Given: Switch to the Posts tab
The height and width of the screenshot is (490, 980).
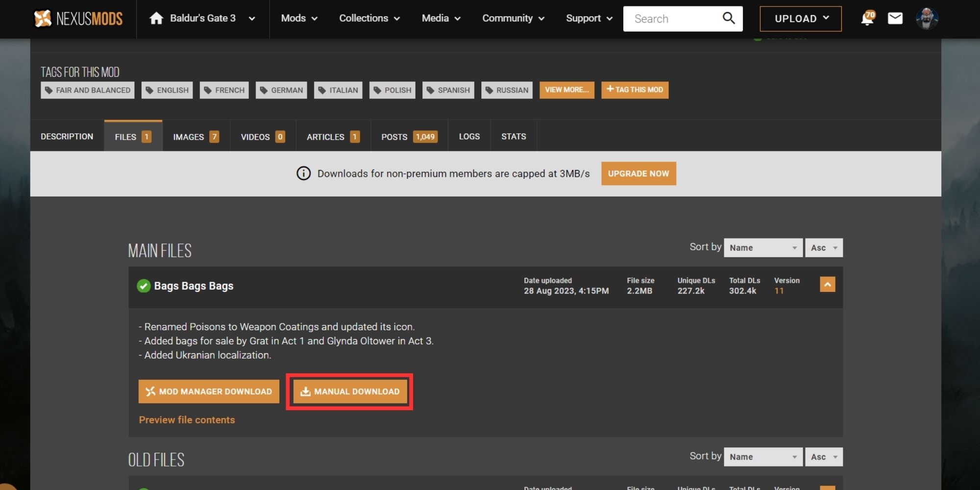Looking at the screenshot, I should click(x=409, y=137).
